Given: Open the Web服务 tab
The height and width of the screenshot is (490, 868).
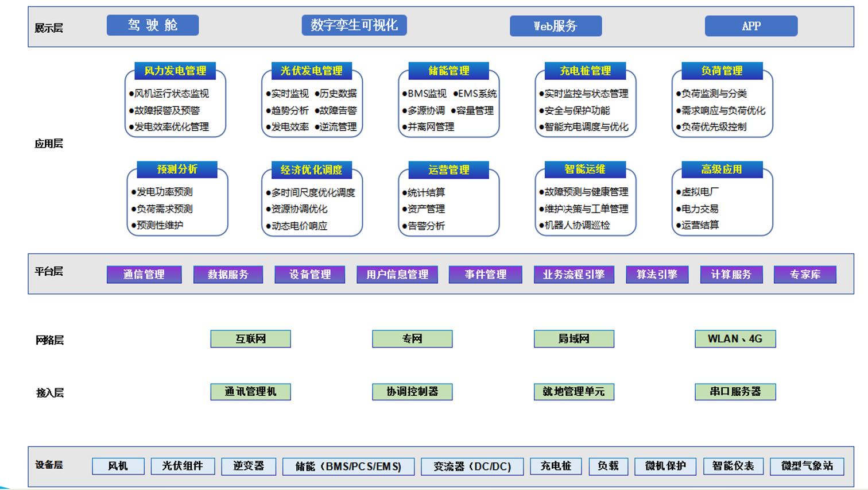Looking at the screenshot, I should pos(556,25).
